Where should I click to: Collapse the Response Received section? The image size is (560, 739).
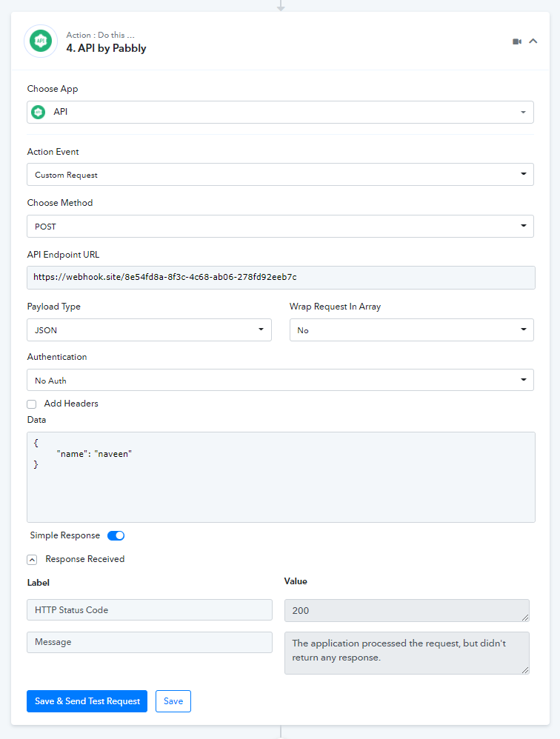[32, 560]
